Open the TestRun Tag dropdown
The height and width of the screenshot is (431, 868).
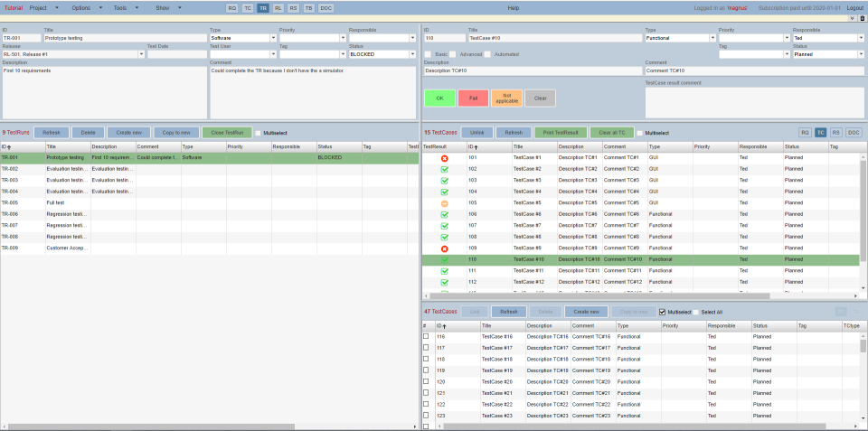click(344, 54)
